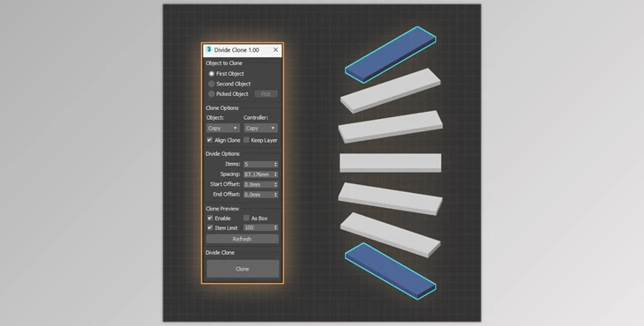Click the End Offset spinner arrows
The height and width of the screenshot is (326, 644).
pyautogui.click(x=275, y=195)
